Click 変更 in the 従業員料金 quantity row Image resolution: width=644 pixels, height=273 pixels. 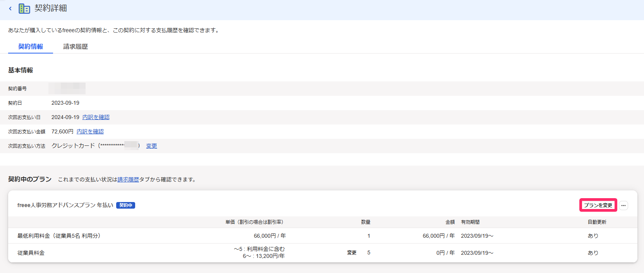[352, 253]
